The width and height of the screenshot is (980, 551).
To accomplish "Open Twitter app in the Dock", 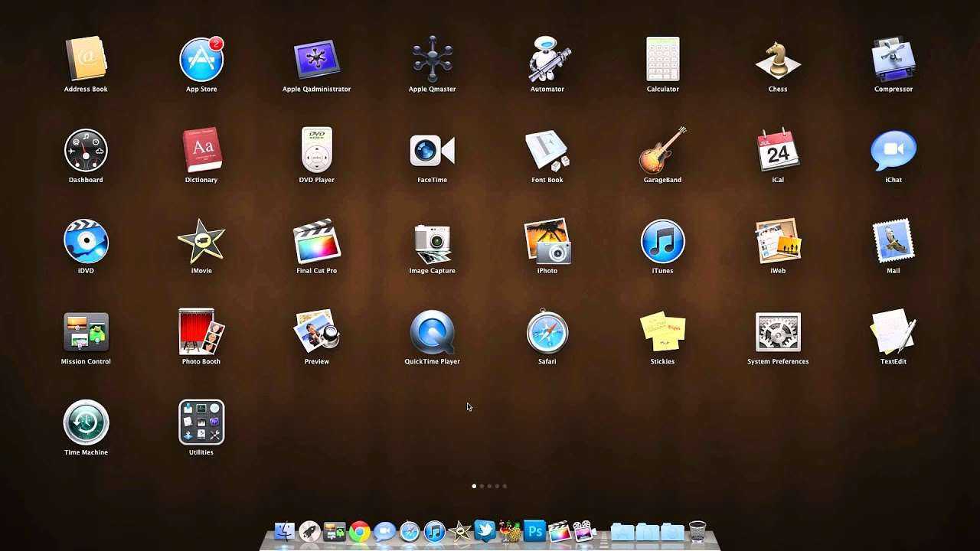I will [x=485, y=530].
